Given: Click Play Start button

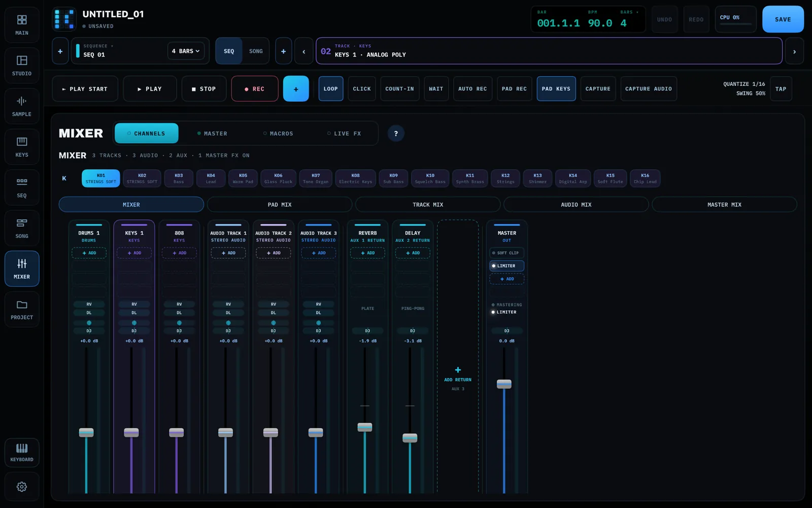Looking at the screenshot, I should pyautogui.click(x=85, y=88).
